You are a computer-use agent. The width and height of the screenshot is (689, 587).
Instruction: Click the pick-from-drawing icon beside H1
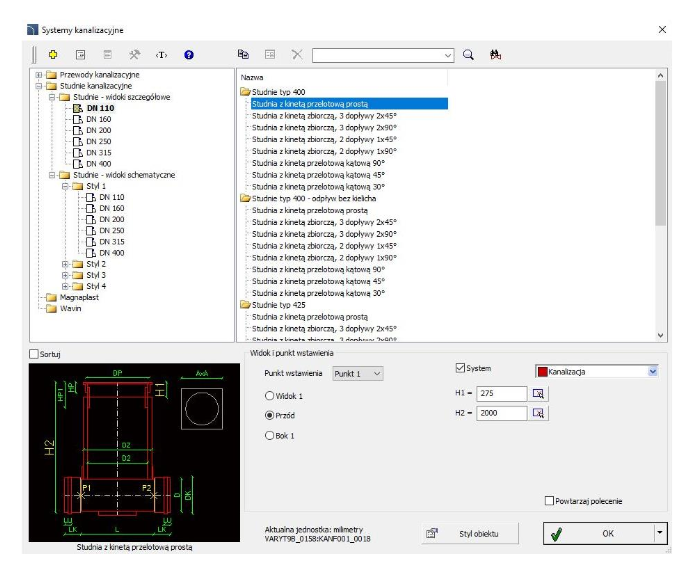coord(538,394)
